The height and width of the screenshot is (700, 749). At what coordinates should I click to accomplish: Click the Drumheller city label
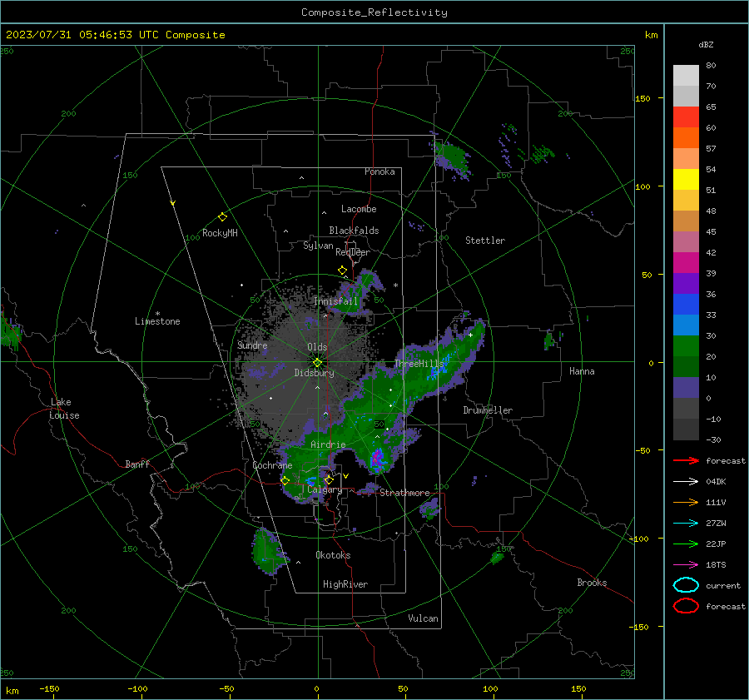click(x=488, y=410)
